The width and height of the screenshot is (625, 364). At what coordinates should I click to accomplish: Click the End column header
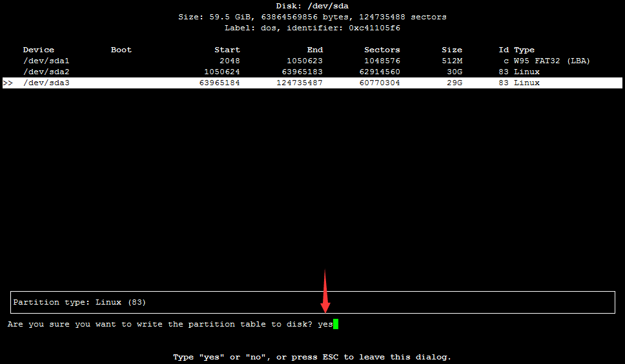(314, 50)
